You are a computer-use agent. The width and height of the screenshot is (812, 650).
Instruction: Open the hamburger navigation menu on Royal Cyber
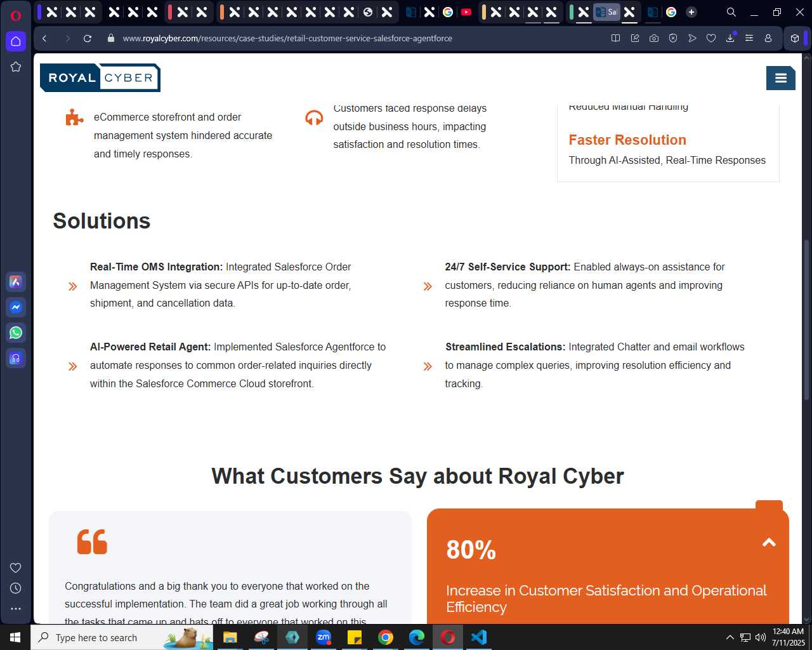[781, 78]
